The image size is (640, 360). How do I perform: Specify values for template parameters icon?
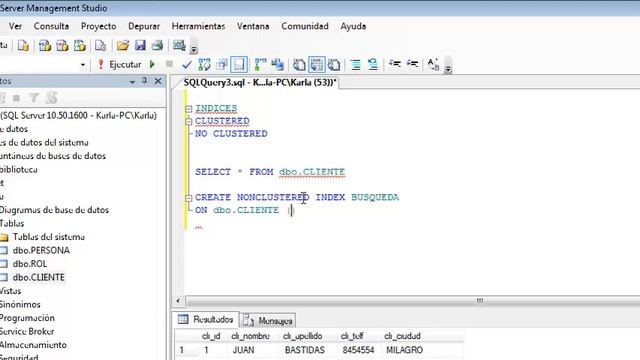(x=433, y=64)
